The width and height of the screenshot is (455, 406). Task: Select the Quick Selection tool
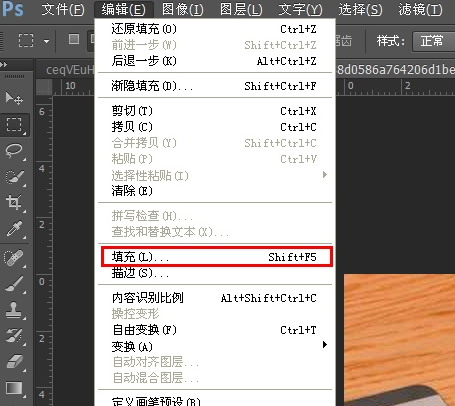(14, 177)
